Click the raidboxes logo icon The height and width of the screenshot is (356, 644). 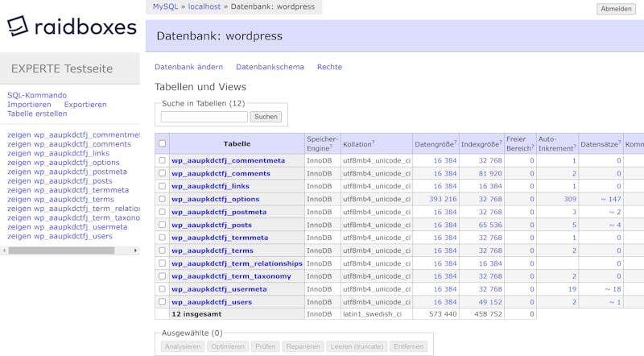pos(18,26)
